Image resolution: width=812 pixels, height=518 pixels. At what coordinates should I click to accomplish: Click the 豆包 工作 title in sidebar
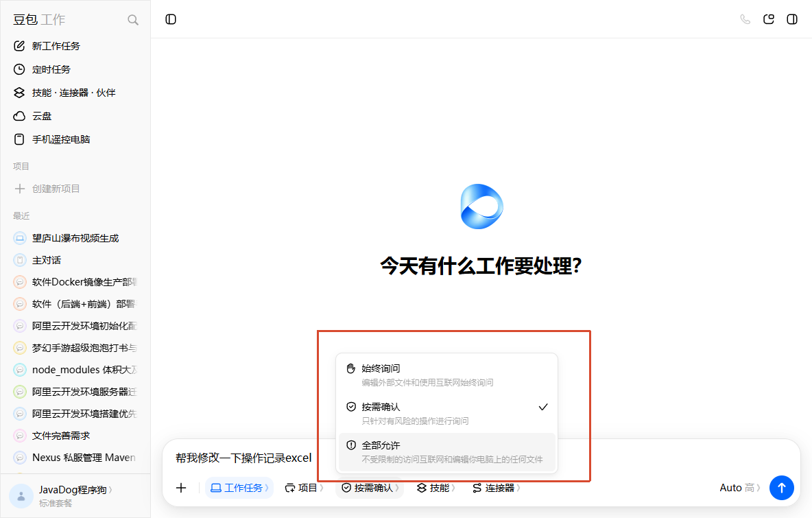coord(39,20)
